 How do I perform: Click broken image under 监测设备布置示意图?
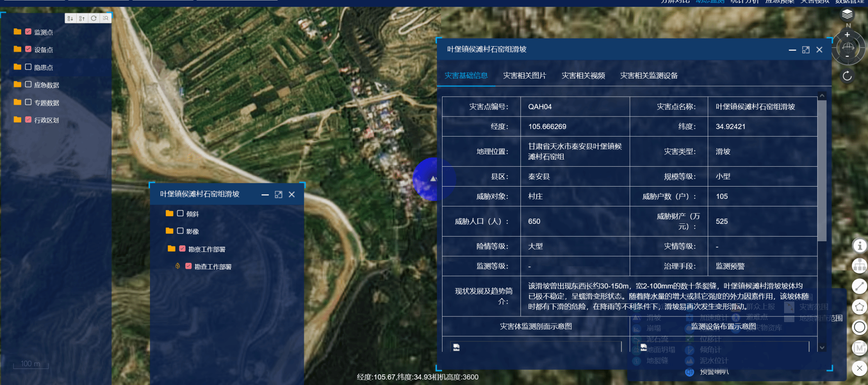[644, 347]
